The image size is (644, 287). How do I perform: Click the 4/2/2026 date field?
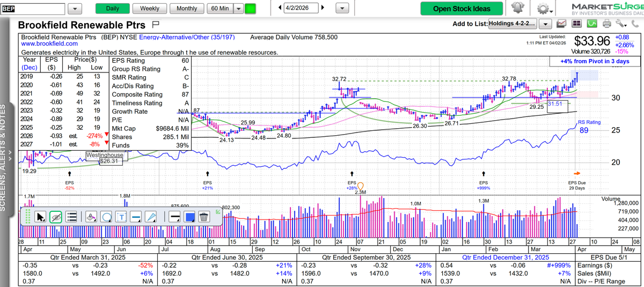click(x=302, y=8)
